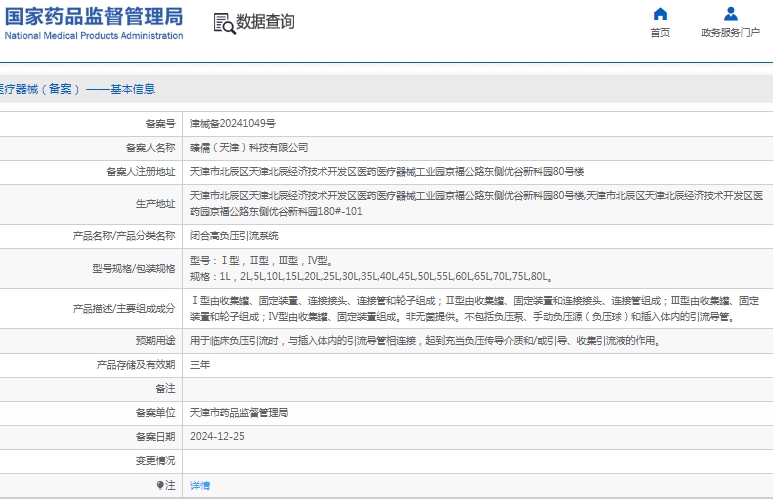Screen dimensions: 773x504
Task: Click the 预期用途 value text
Action: pyautogui.click(x=425, y=340)
